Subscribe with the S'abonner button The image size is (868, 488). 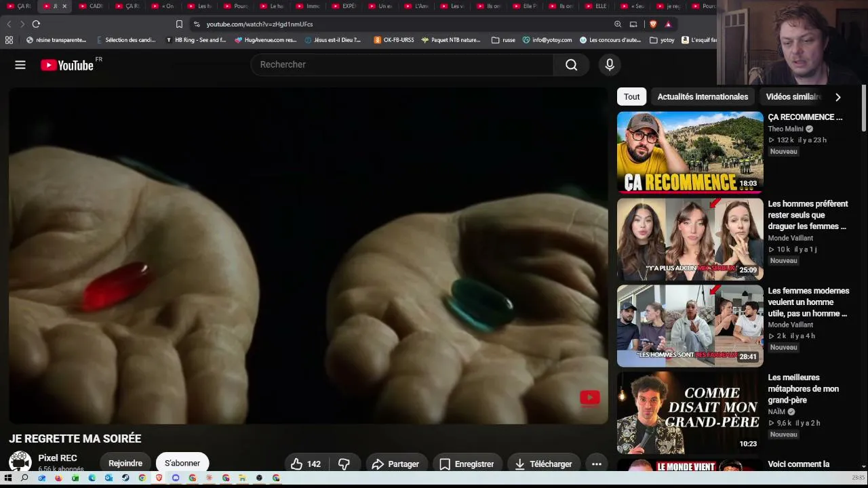[x=182, y=464]
